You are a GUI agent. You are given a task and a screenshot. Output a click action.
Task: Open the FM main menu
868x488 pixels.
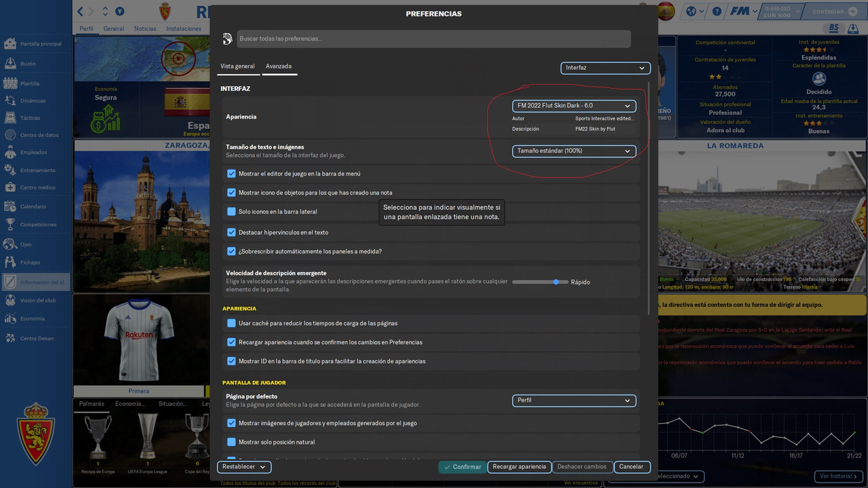coord(745,12)
